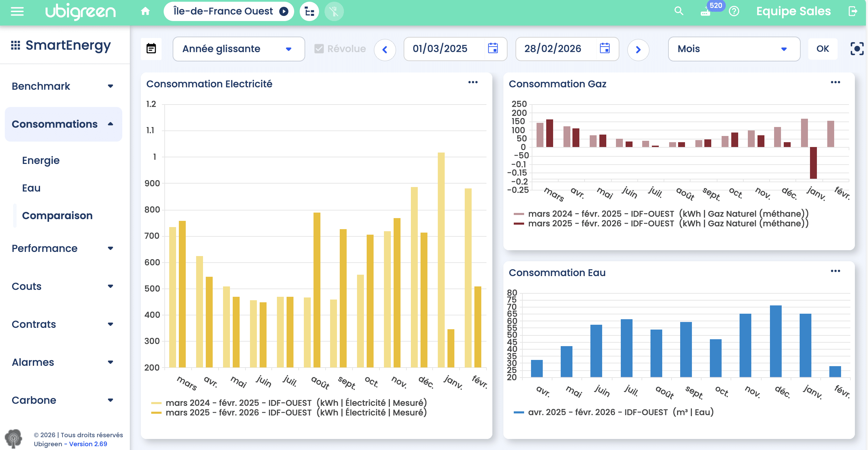The image size is (868, 450).
Task: Collapse the Consommations menu section
Action: click(x=64, y=124)
